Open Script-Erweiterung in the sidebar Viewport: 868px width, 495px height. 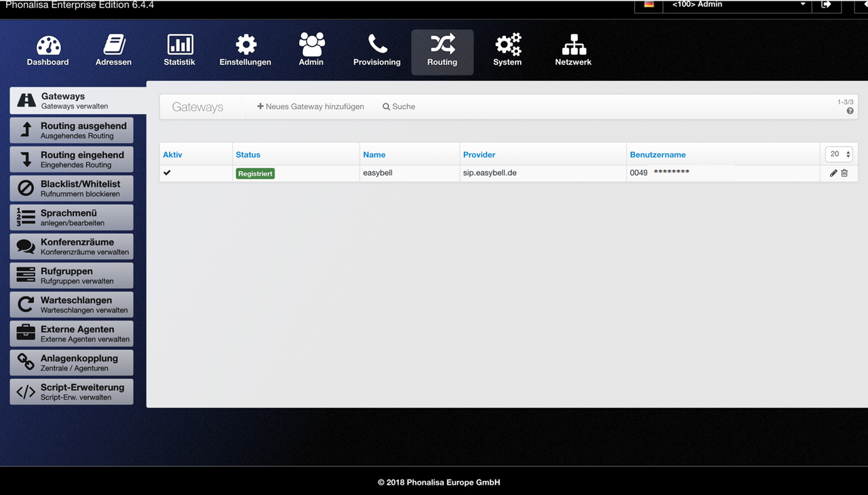71,392
